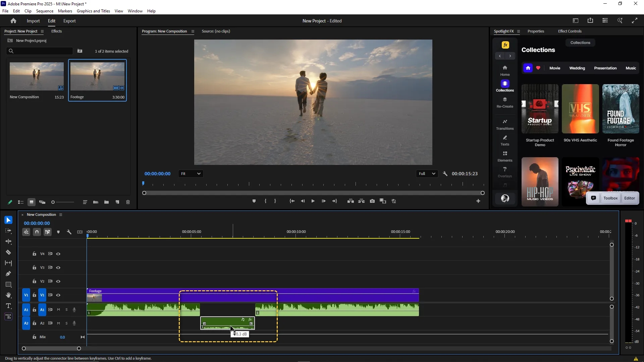
Task: Open the Sort Icons menu in Project panel
Action: pyautogui.click(x=85, y=202)
